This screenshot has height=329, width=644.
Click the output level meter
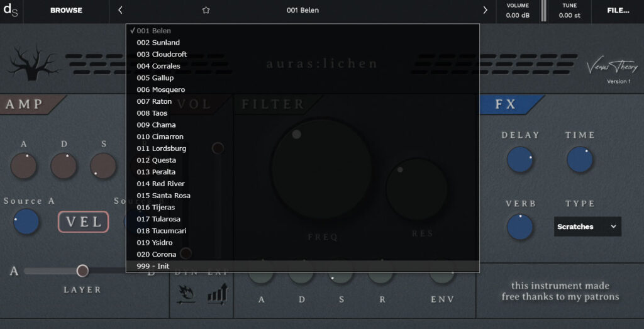[544, 11]
